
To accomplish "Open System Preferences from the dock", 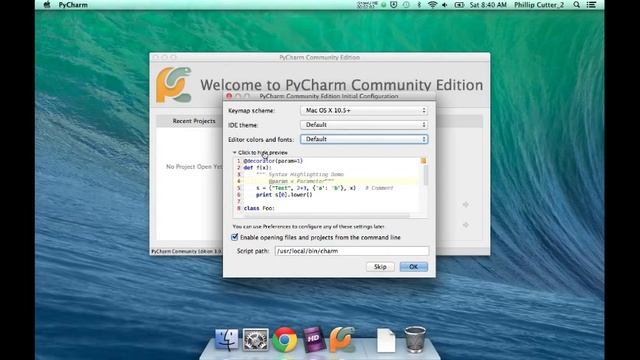I will pos(256,339).
